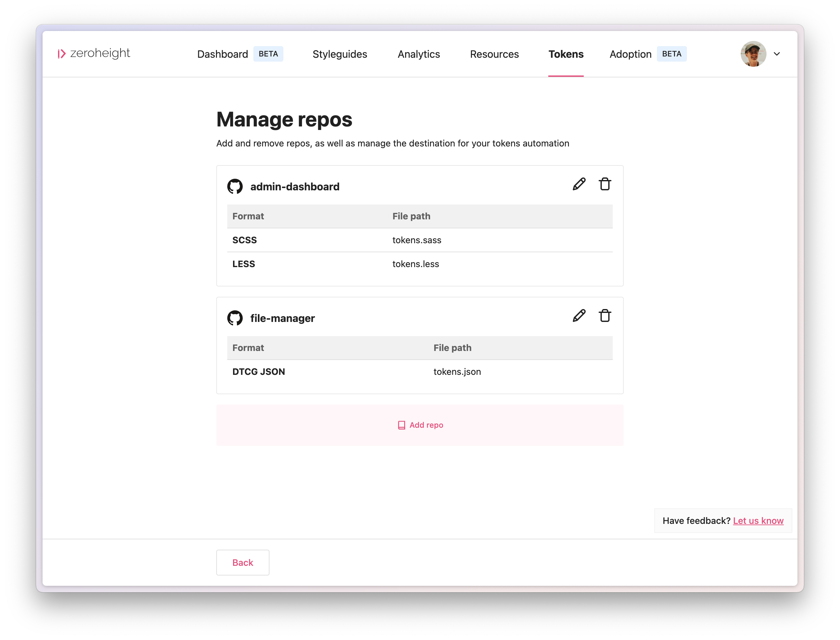The height and width of the screenshot is (640, 840).
Task: Select the Tokens tab
Action: [x=566, y=54]
